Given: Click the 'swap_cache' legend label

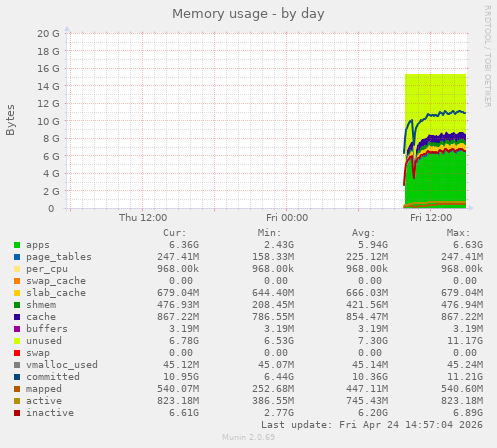Looking at the screenshot, I should tap(56, 281).
